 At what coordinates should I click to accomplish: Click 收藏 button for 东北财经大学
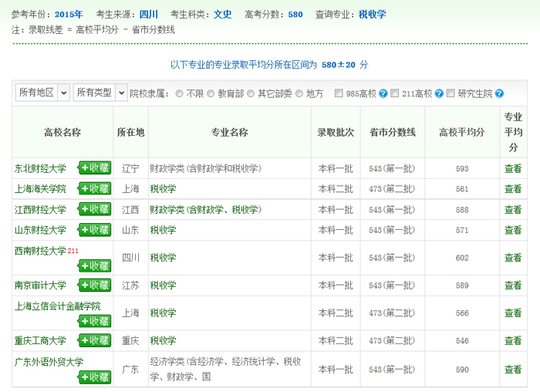[94, 167]
